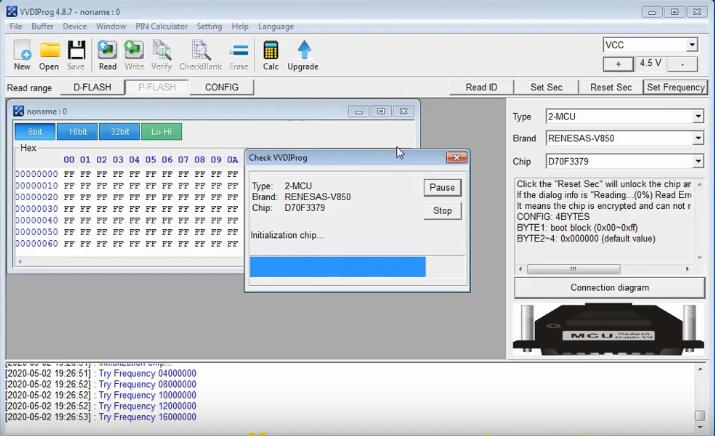The width and height of the screenshot is (715, 436).
Task: Open the File menu
Action: pos(16,26)
